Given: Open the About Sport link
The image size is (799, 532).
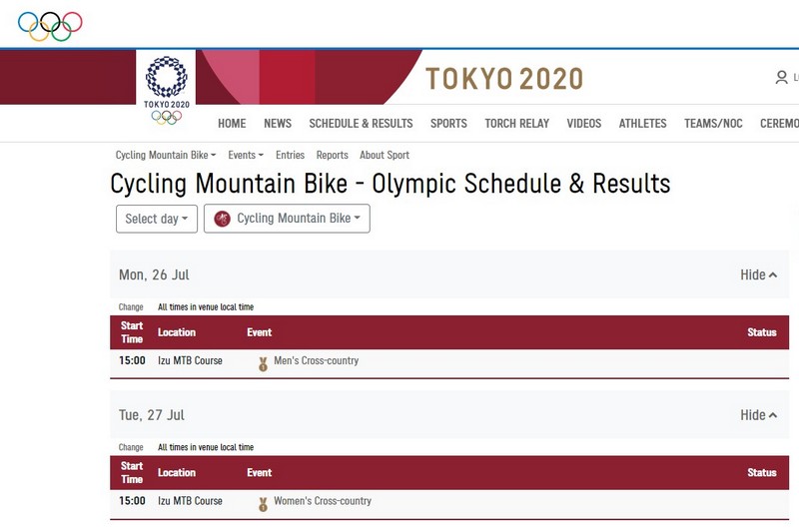Looking at the screenshot, I should click(x=385, y=156).
